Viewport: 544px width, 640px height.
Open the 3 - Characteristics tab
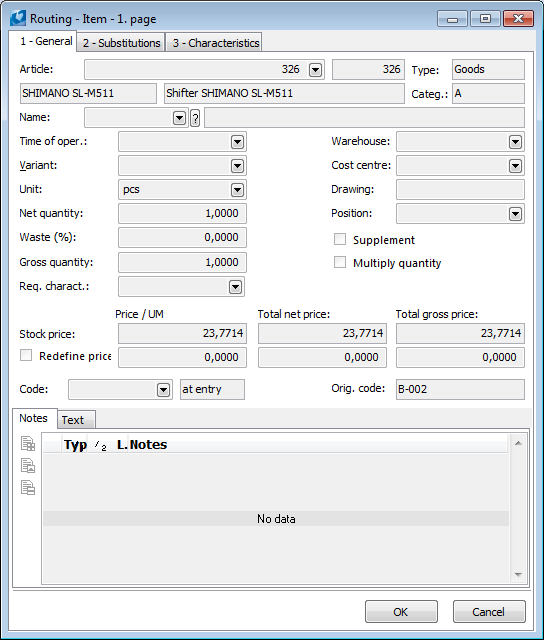tap(215, 43)
